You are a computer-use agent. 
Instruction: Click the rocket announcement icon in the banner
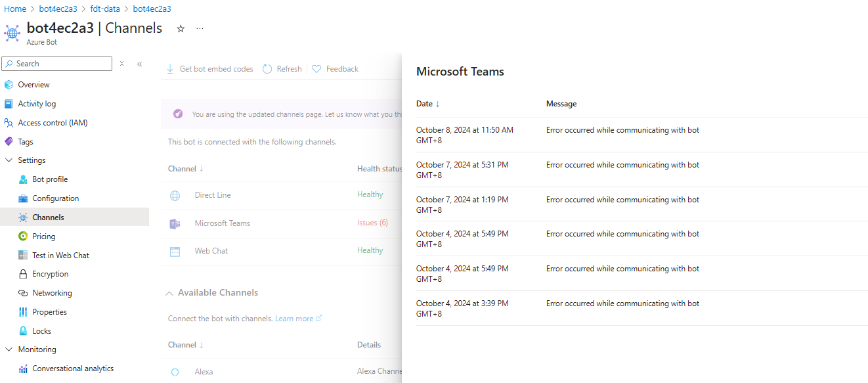178,114
